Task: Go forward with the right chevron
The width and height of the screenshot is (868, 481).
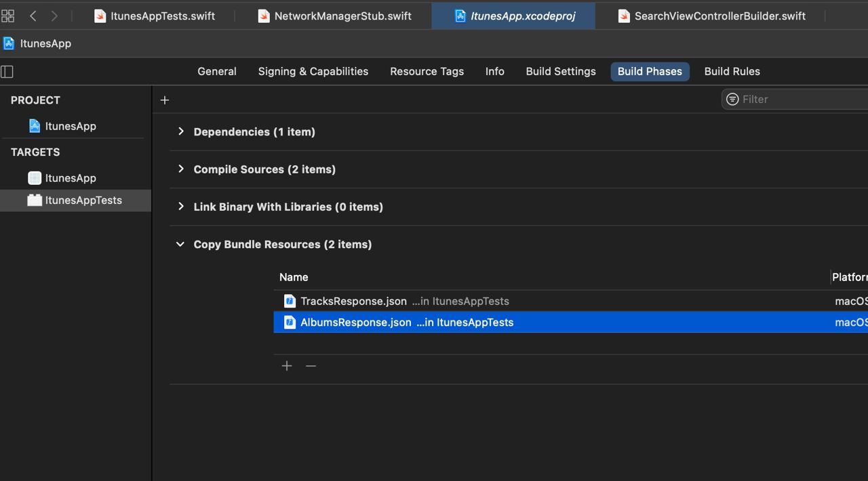Action: pos(54,16)
